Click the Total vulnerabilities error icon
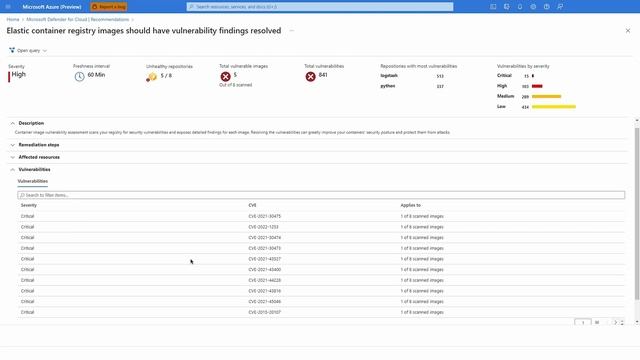The image size is (640, 360). pos(310,76)
